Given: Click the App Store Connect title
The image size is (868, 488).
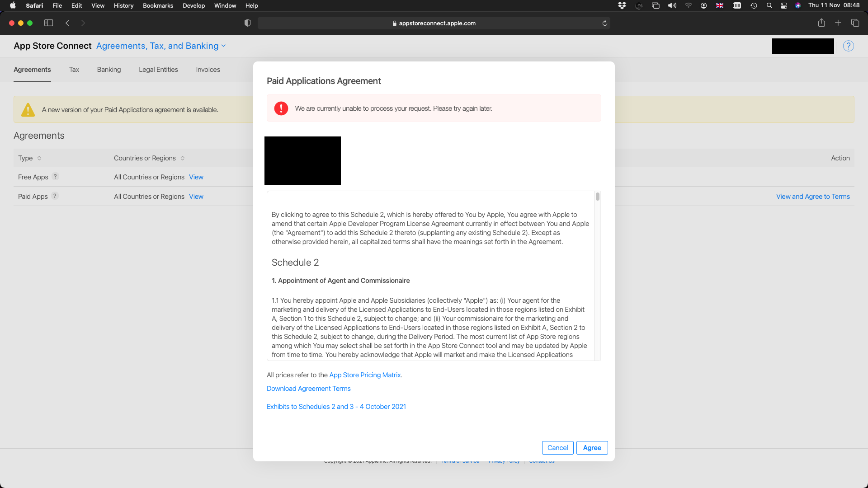Looking at the screenshot, I should tap(52, 46).
